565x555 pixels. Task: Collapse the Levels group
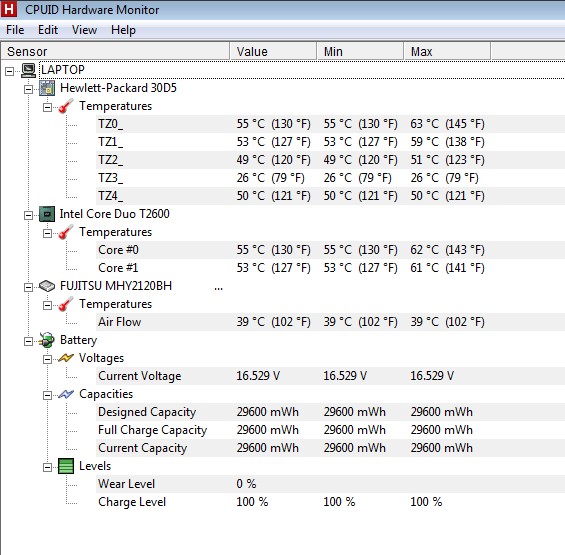click(47, 468)
